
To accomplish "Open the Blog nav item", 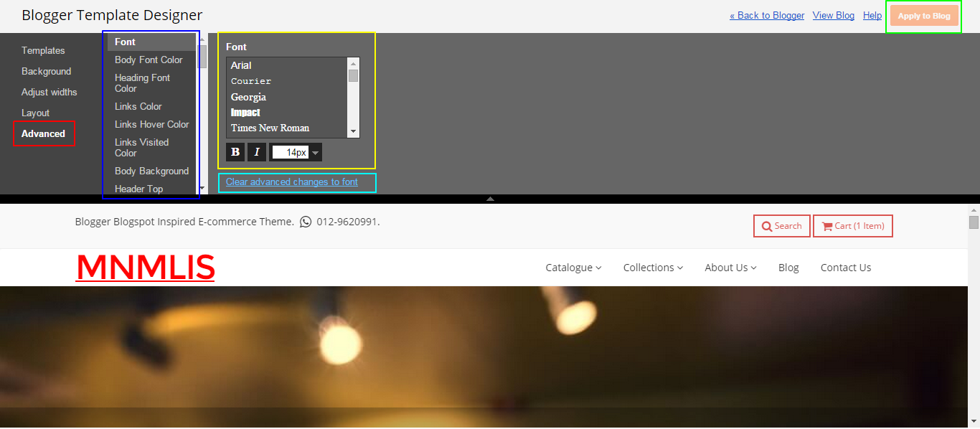I will point(788,268).
